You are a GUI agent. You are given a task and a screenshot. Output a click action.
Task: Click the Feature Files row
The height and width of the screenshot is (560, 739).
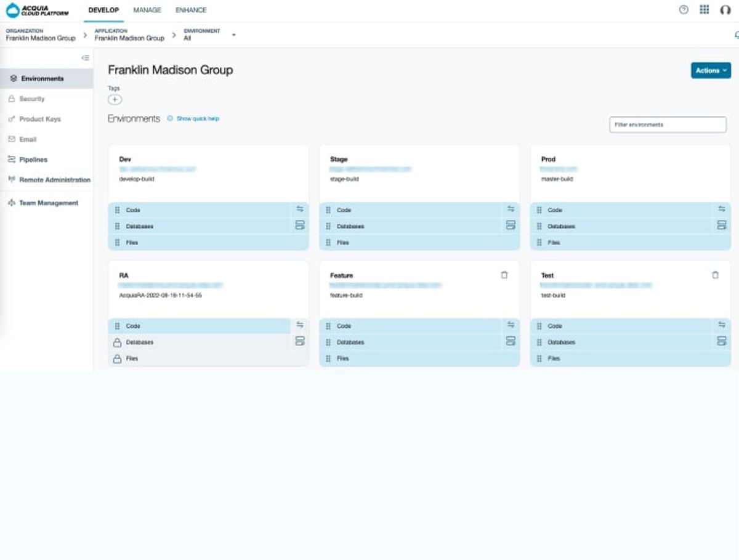[x=419, y=359]
